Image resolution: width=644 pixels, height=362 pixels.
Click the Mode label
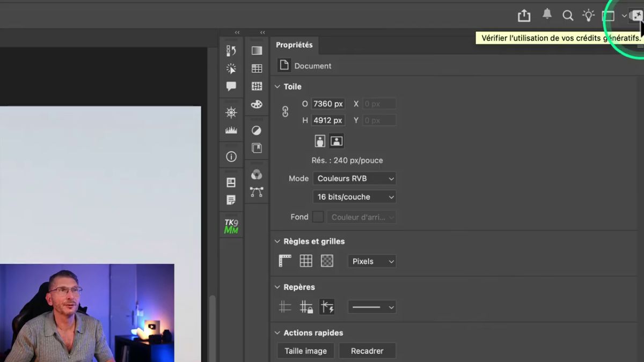coord(299,179)
